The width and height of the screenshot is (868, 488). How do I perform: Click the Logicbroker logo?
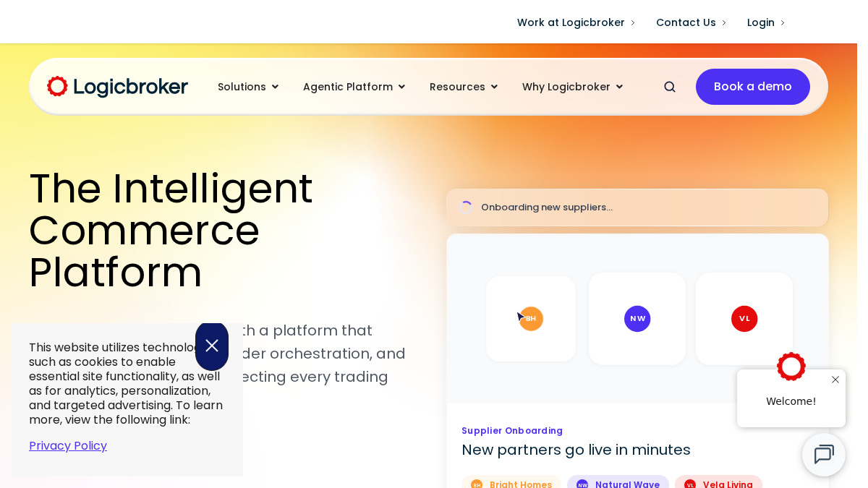117,87
